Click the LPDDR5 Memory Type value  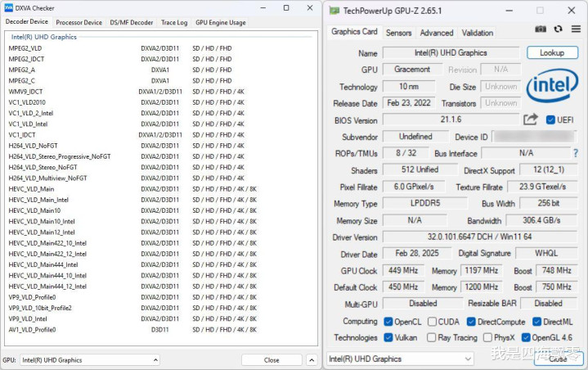[425, 203]
